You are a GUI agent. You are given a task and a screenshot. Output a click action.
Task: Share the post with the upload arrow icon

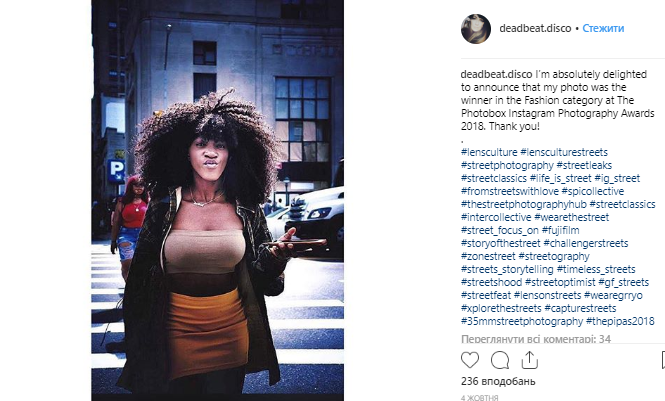(529, 360)
